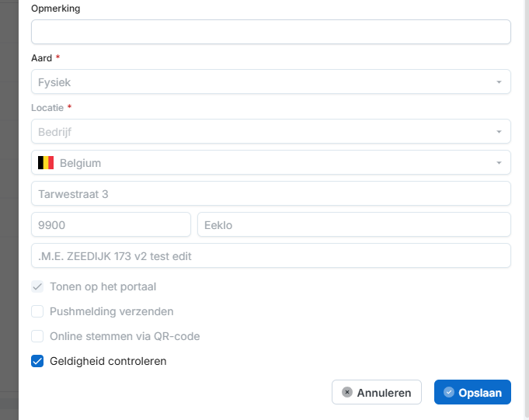529x420 pixels.
Task: Focus the Opmerking text field
Action: click(x=270, y=32)
